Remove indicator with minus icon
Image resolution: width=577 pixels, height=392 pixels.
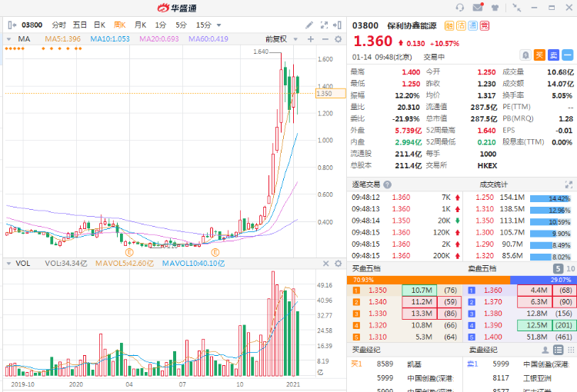click(x=325, y=39)
